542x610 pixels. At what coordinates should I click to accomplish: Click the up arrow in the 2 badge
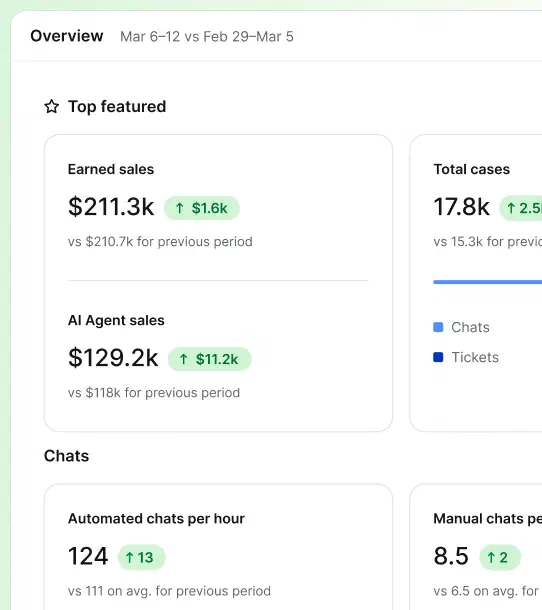click(491, 557)
